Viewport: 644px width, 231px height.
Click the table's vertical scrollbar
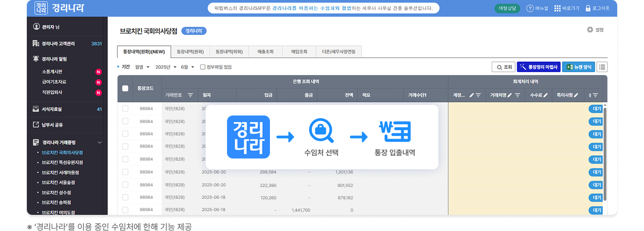point(605,153)
